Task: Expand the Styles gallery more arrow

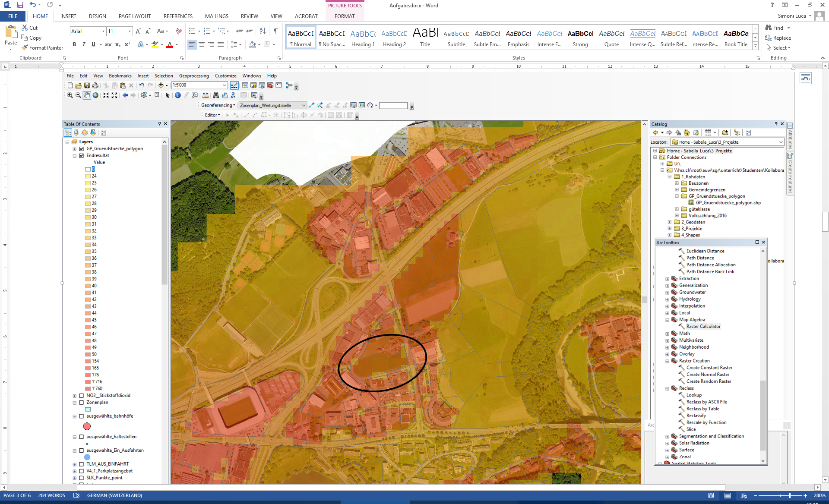Action: click(x=755, y=47)
